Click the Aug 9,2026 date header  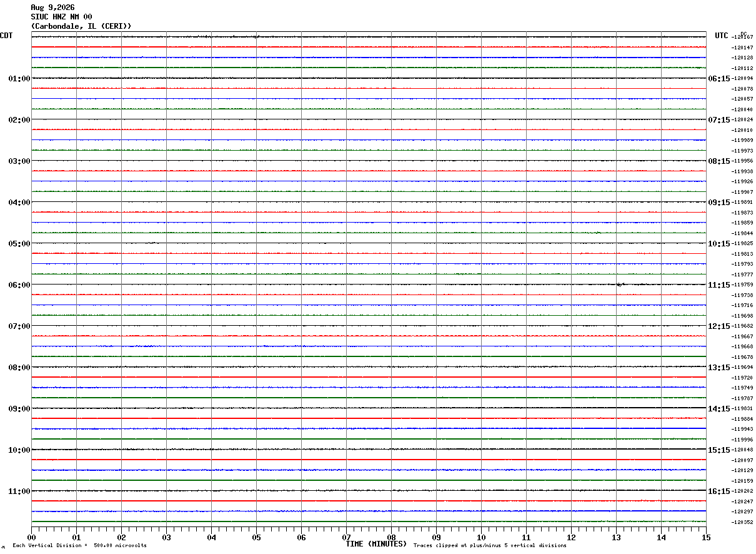pos(52,8)
